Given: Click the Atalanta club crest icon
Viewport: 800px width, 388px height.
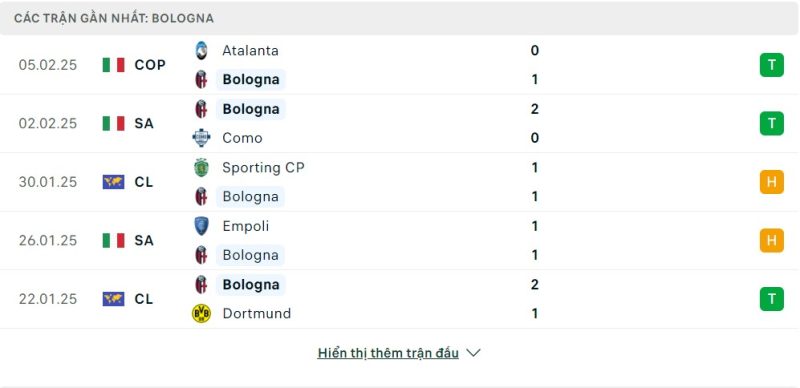Looking at the screenshot, I should click(x=202, y=51).
